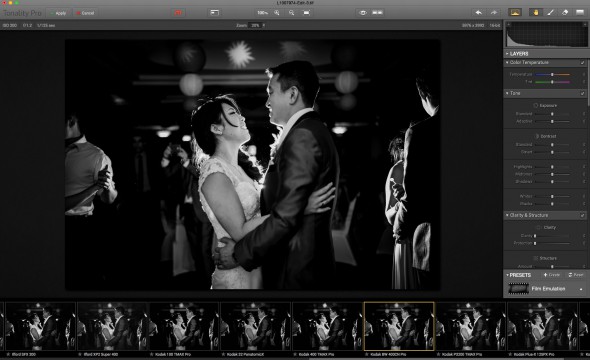Reset the applied preset

tap(576, 275)
